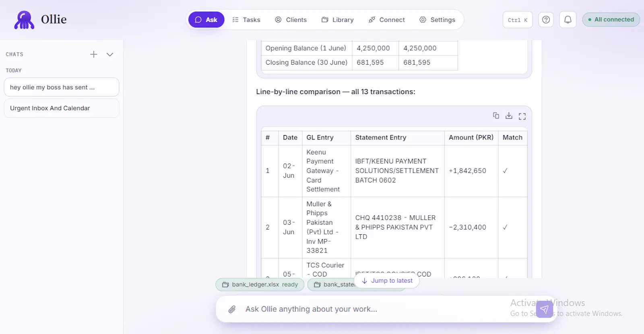Viewport: 644px width, 334px height.
Task: Click the Tasks list icon
Action: [235, 20]
